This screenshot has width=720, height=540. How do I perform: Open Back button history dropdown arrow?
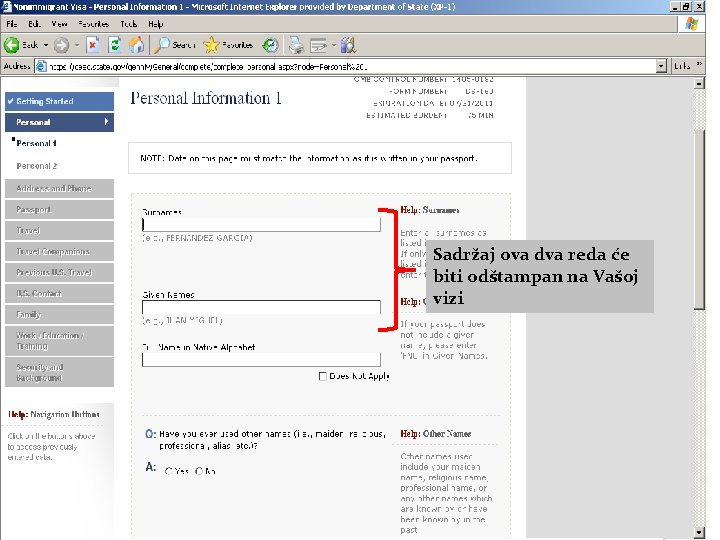click(x=46, y=45)
